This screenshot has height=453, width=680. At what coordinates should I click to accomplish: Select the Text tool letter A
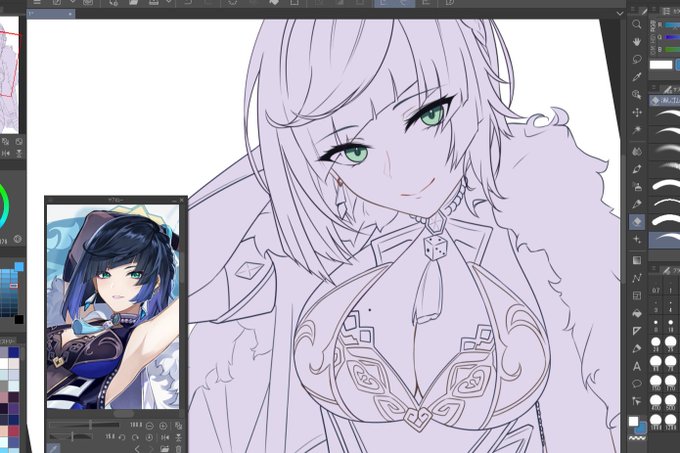[x=637, y=366]
